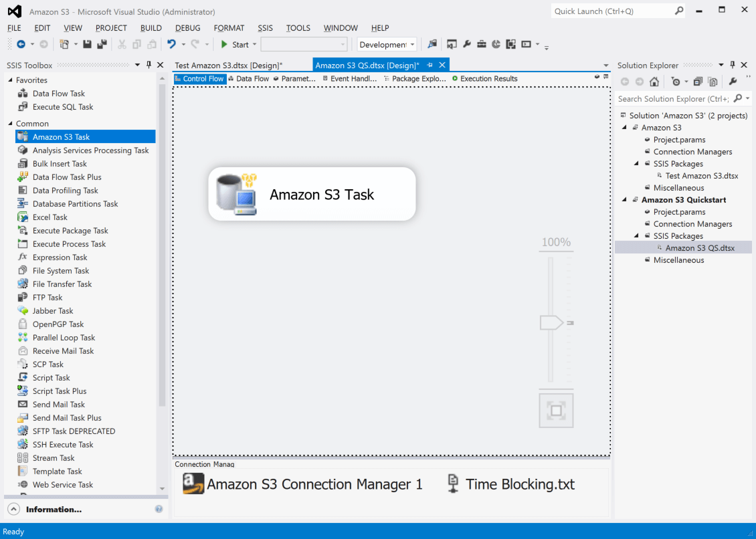Screen dimensions: 756x539
Task: Collapse the Favorites group in the toolbox
Action: click(x=10, y=80)
